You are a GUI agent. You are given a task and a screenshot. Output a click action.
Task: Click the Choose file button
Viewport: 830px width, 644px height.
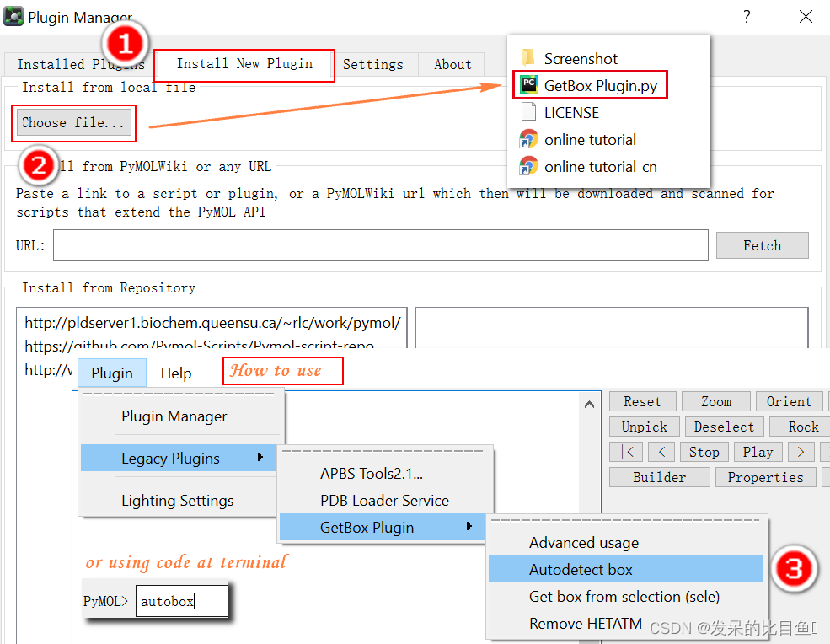point(73,123)
